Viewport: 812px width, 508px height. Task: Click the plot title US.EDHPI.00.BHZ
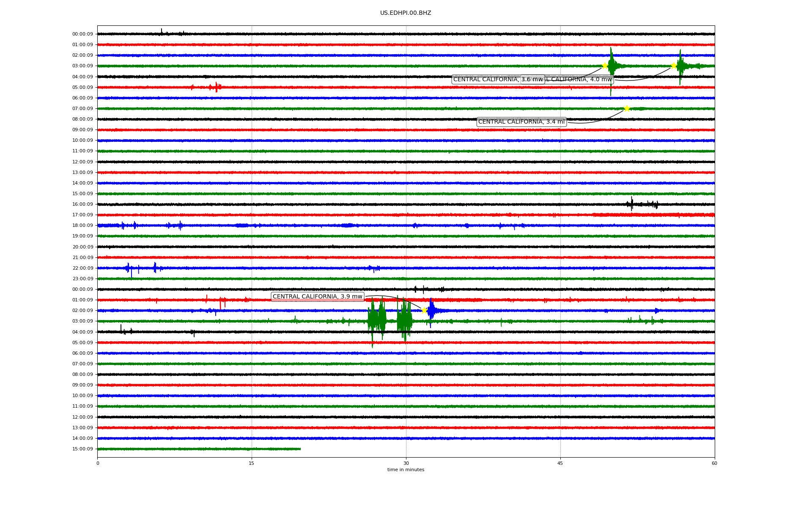point(406,13)
